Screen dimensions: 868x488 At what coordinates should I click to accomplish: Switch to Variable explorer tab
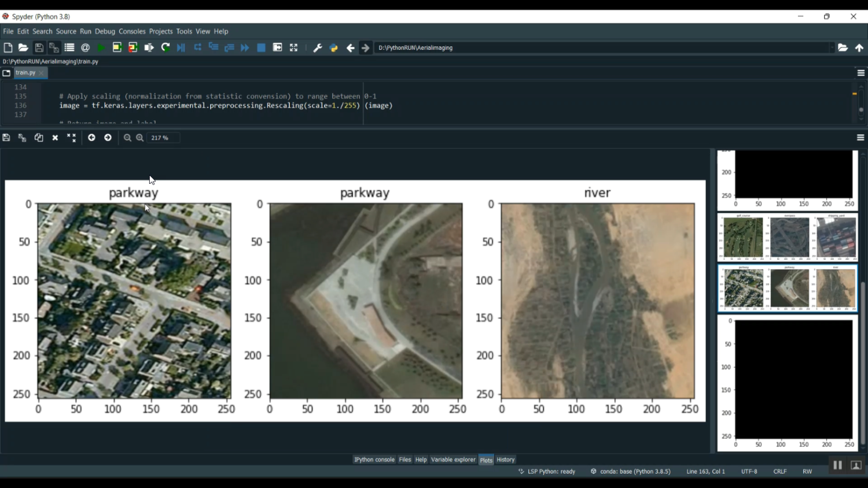tap(453, 460)
